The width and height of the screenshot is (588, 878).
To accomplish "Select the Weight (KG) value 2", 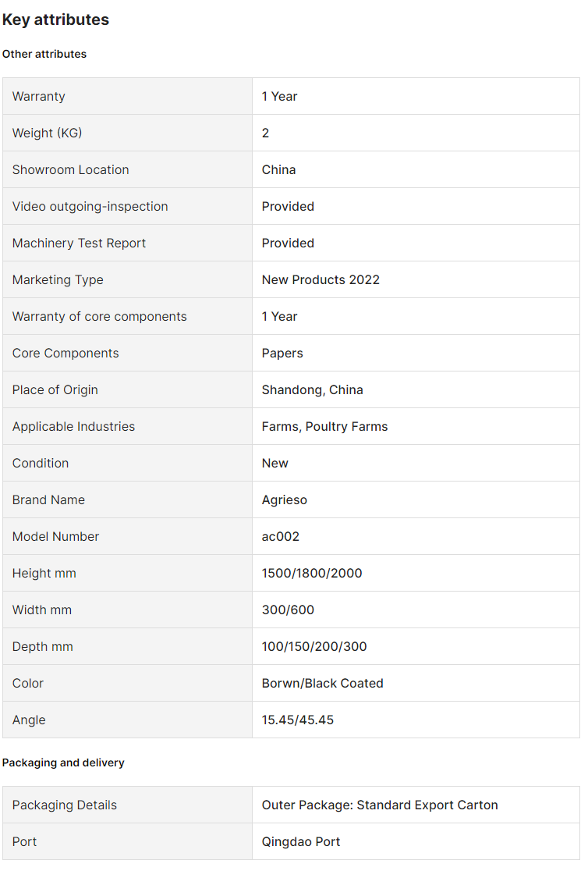I will [265, 133].
